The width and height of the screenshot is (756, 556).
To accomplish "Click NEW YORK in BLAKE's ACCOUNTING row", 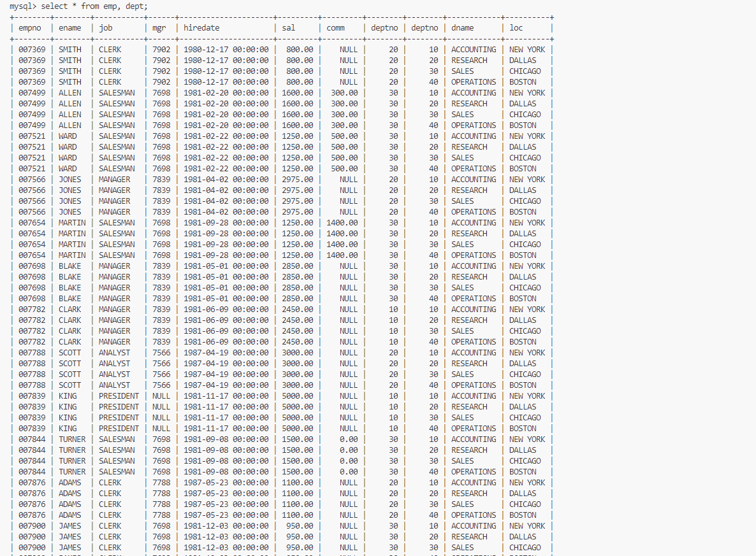I will tap(527, 266).
